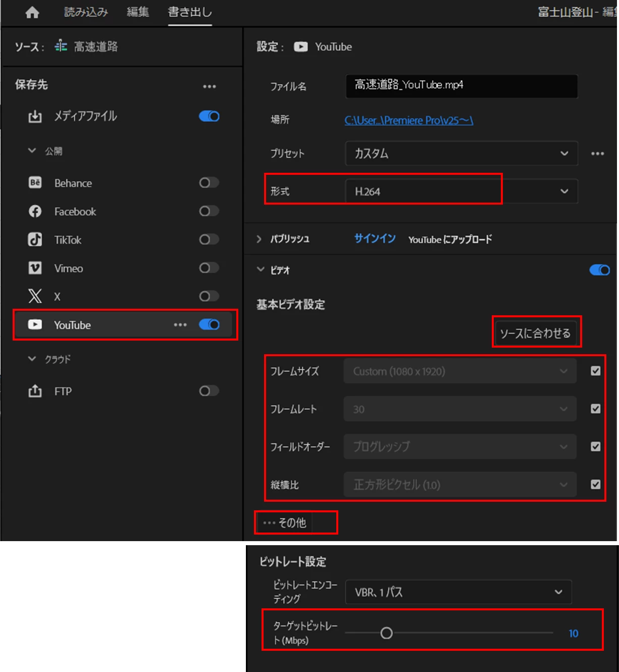
Task: Switch to 読み込み tab
Action: point(86,12)
